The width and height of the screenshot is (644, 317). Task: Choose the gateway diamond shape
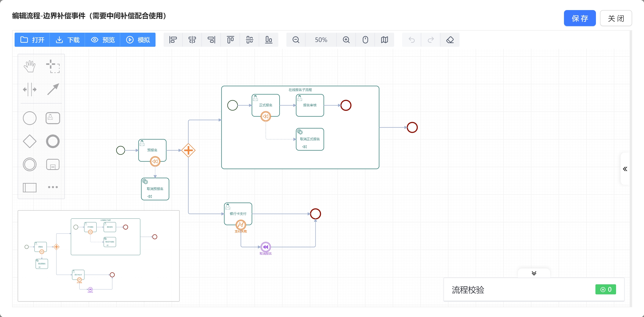coord(30,141)
